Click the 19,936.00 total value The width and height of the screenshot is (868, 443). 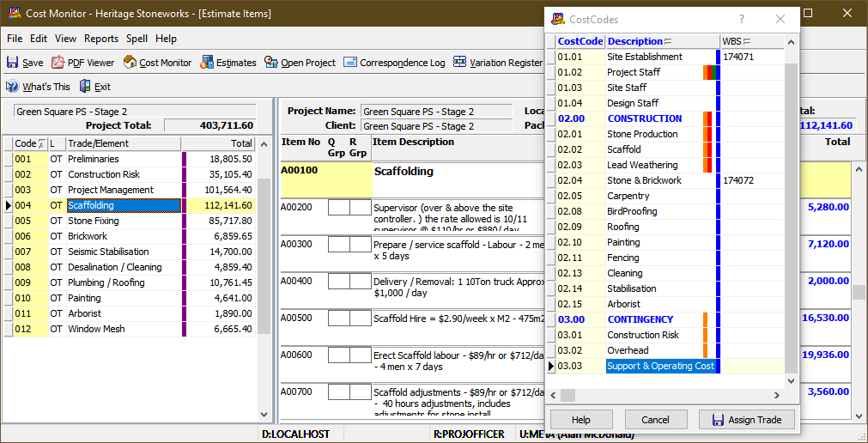[824, 355]
